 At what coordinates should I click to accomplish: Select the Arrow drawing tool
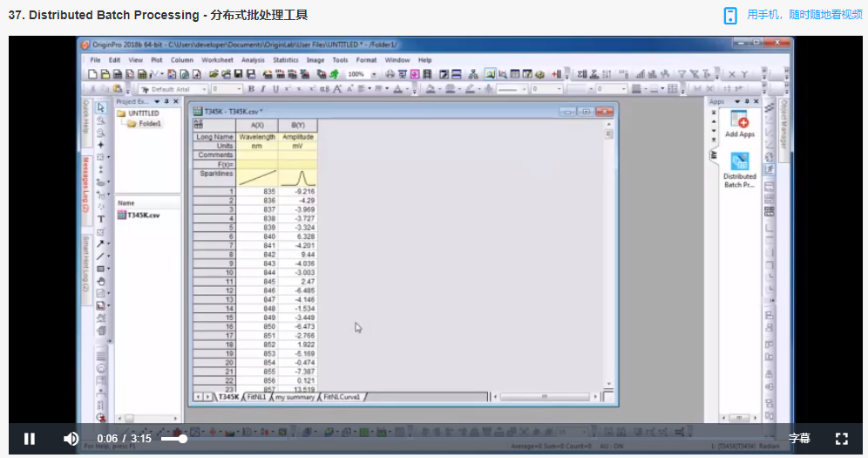point(101,243)
